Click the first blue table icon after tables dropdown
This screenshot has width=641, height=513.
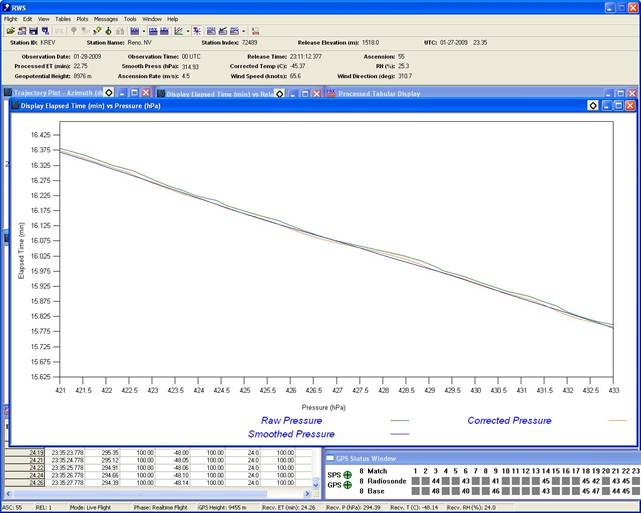[153, 31]
